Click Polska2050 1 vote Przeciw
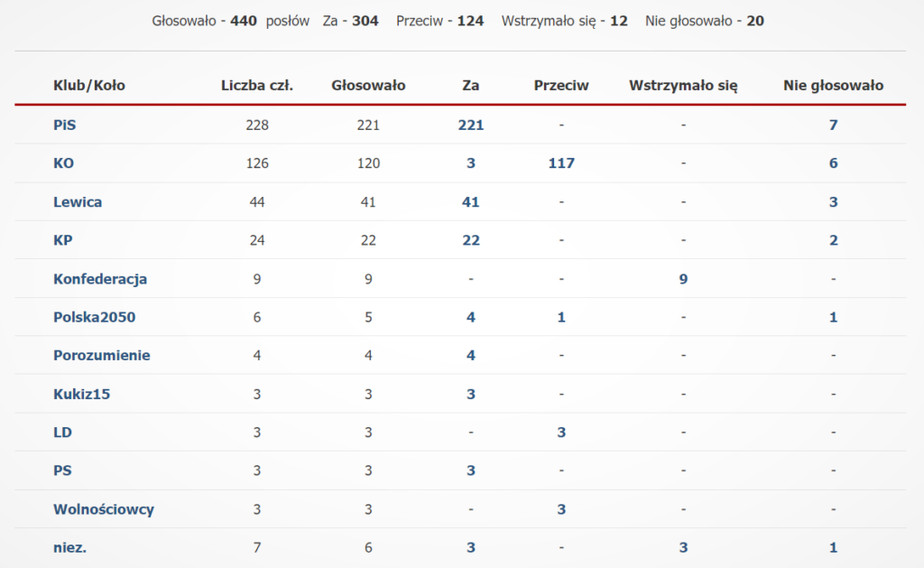The width and height of the screenshot is (924, 568). pos(561,317)
